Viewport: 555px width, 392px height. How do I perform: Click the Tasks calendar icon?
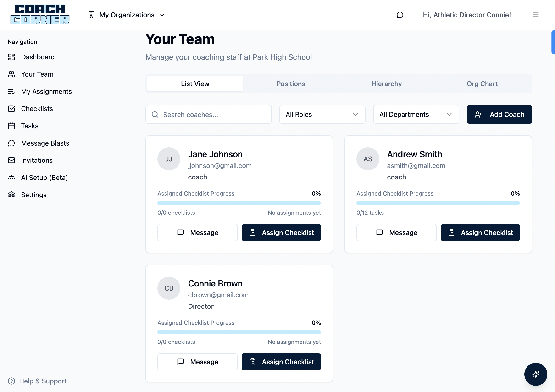[11, 126]
